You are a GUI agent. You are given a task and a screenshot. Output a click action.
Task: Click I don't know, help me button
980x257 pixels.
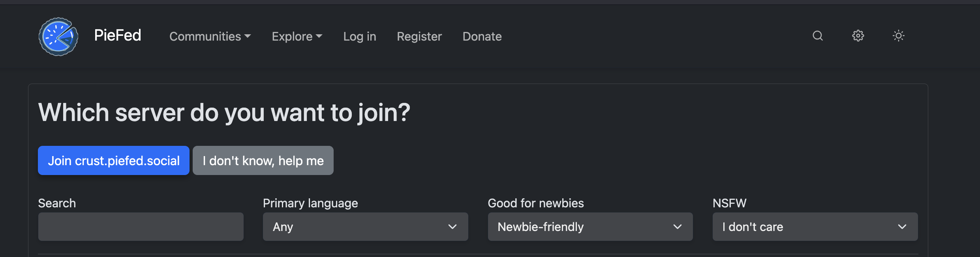(x=263, y=160)
